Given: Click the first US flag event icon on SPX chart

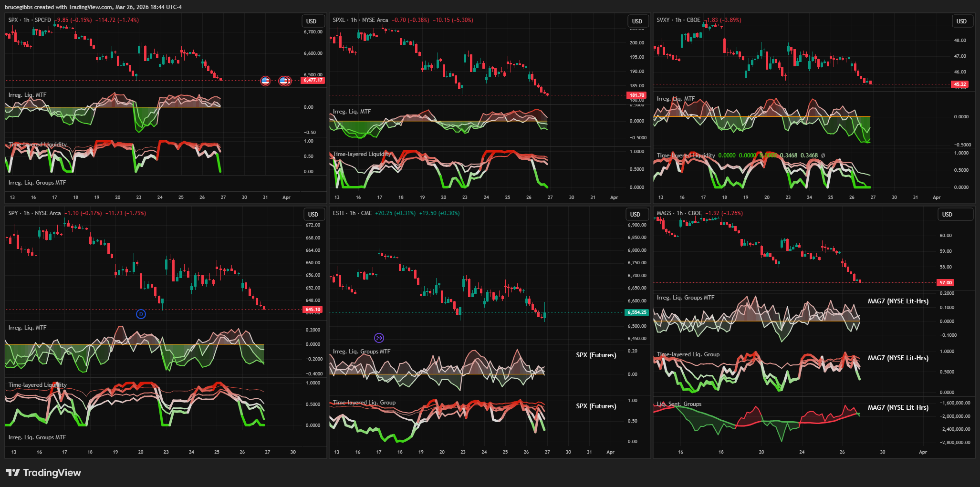Looking at the screenshot, I should click(x=265, y=81).
